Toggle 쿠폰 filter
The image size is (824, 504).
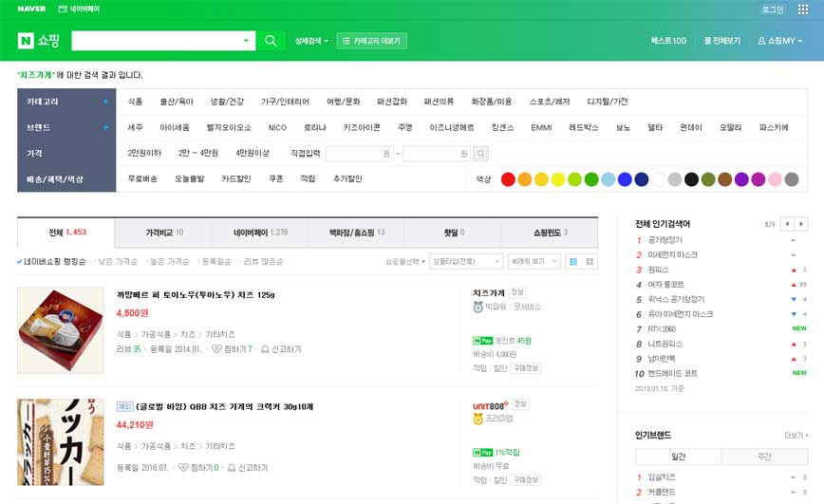pos(276,178)
